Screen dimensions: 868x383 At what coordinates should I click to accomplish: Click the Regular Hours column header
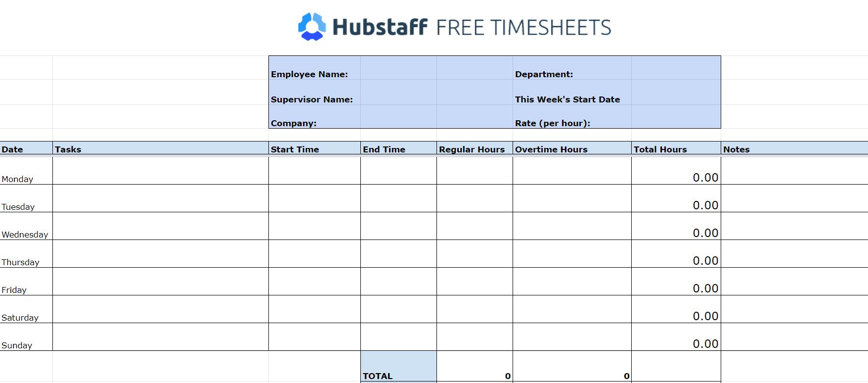pyautogui.click(x=475, y=149)
